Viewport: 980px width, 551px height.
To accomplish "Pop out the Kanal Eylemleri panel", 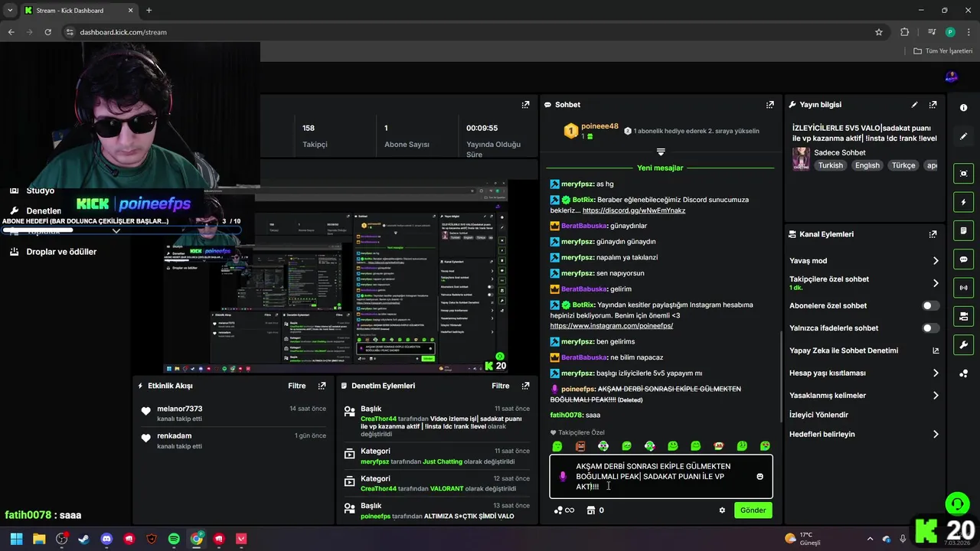I will coord(933,234).
